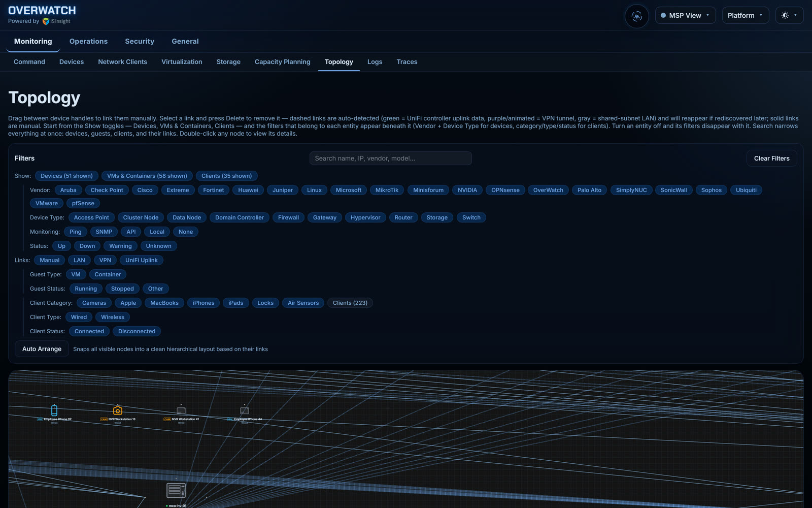Toggle the UniFi Uplink links filter

[142, 260]
